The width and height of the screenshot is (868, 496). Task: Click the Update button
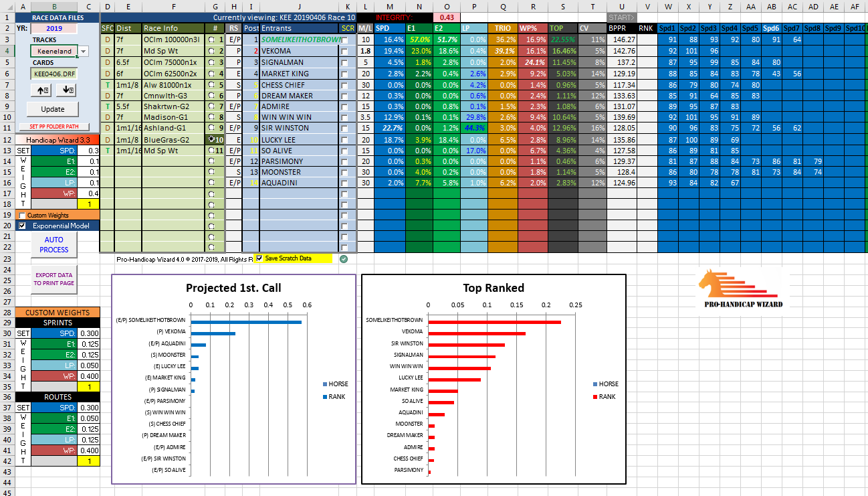pyautogui.click(x=53, y=109)
